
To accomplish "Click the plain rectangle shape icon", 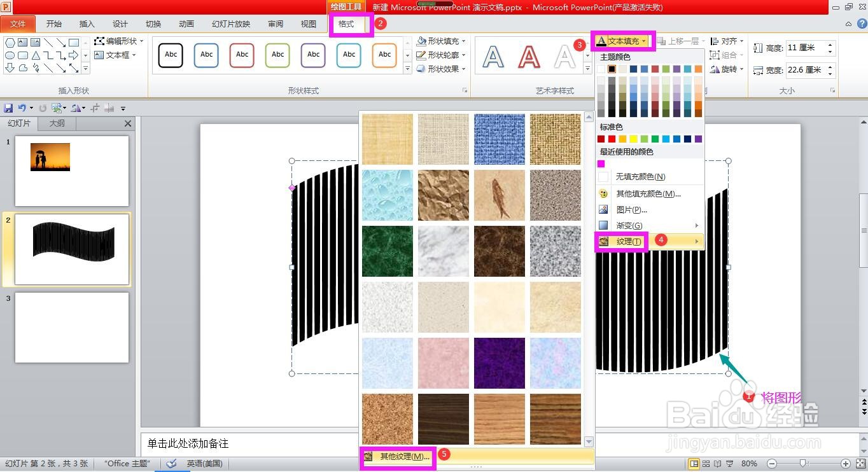I will click(x=74, y=42).
